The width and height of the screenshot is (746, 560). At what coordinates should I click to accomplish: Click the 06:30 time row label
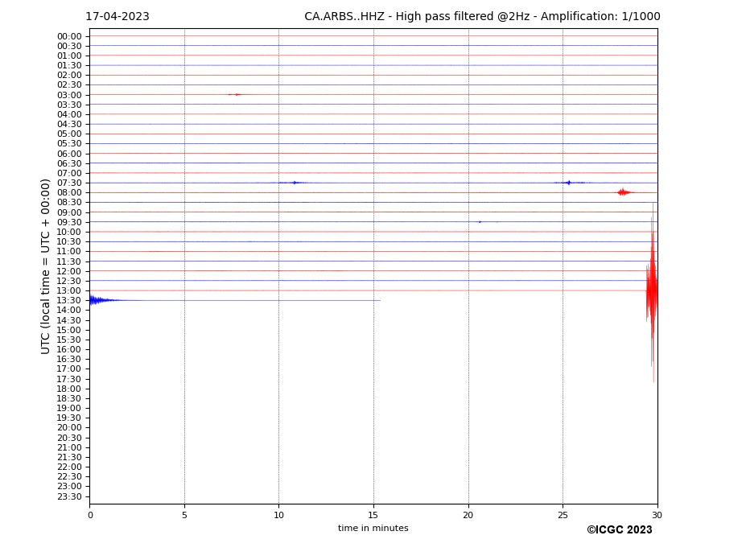pyautogui.click(x=69, y=163)
